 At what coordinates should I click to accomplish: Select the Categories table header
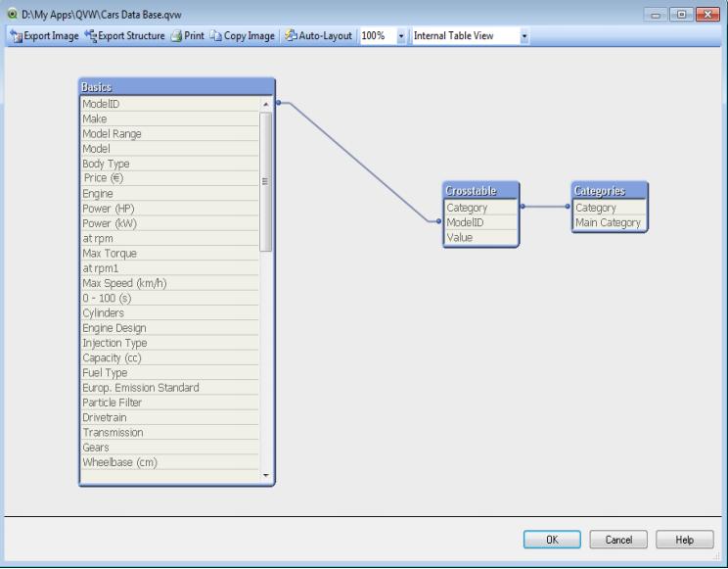(x=610, y=191)
